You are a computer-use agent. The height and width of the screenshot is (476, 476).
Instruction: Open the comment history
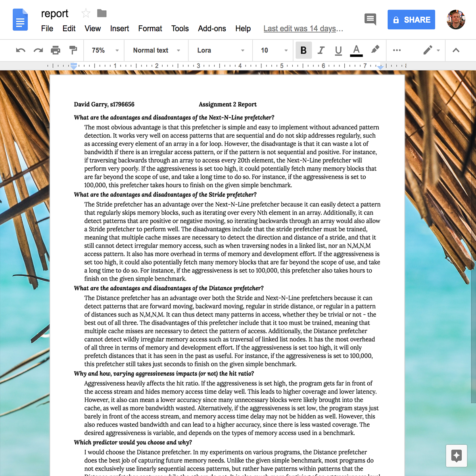(370, 19)
